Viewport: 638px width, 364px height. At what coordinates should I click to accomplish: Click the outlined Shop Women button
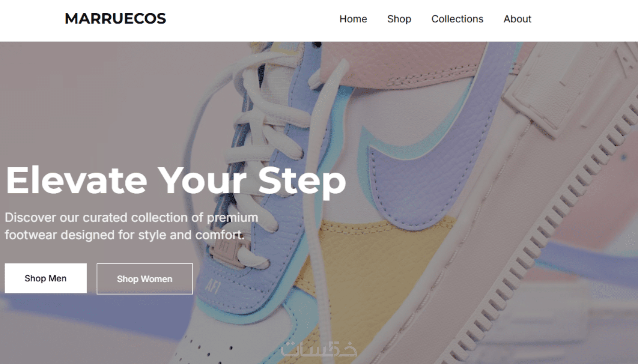[144, 279]
